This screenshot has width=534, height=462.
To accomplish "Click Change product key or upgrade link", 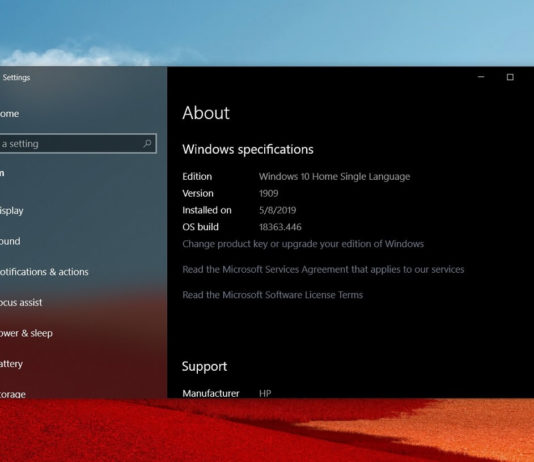I will tap(303, 244).
